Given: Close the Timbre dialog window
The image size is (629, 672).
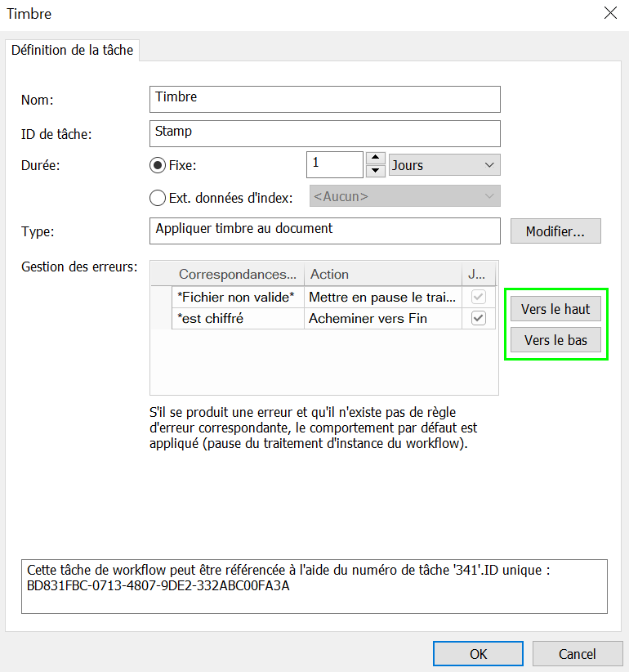Looking at the screenshot, I should [609, 13].
